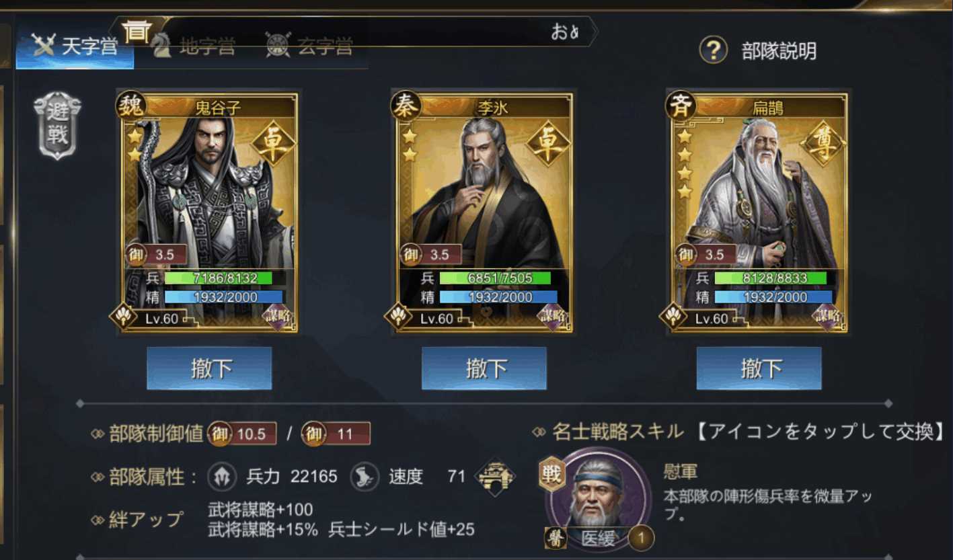Select the 天字営 tab
The image size is (953, 560).
click(75, 46)
